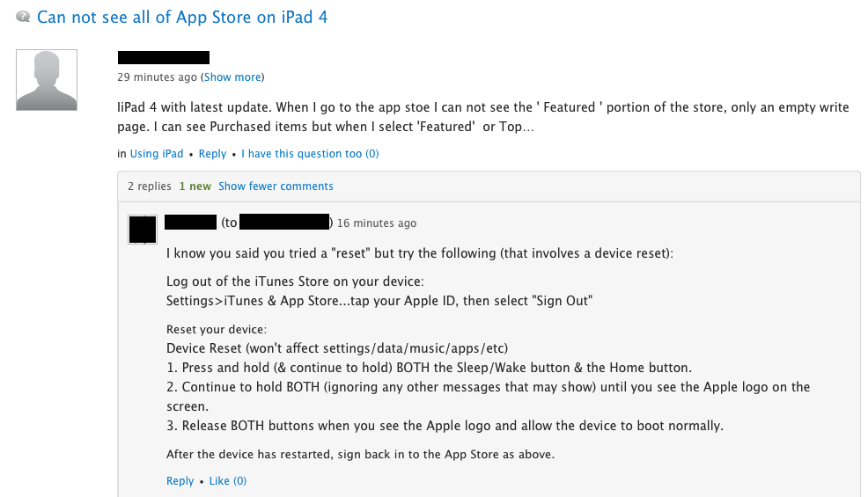
Task: Click the green '1 new' indicator
Action: [195, 186]
